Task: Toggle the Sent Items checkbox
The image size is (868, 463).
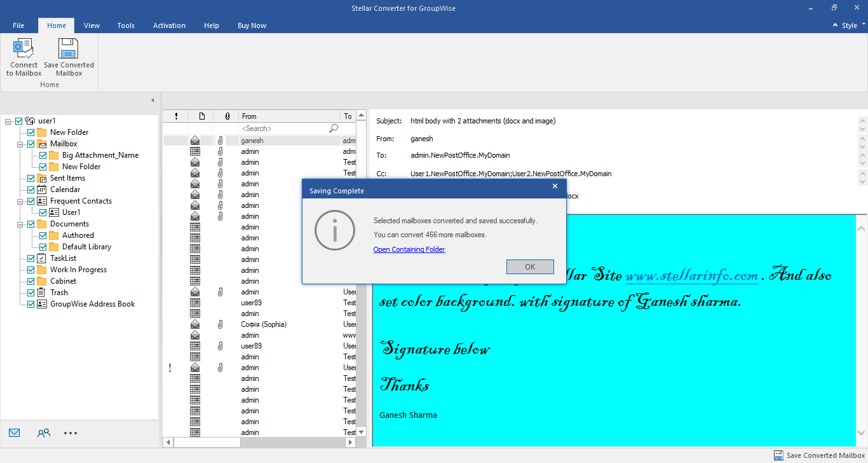Action: 31,178
